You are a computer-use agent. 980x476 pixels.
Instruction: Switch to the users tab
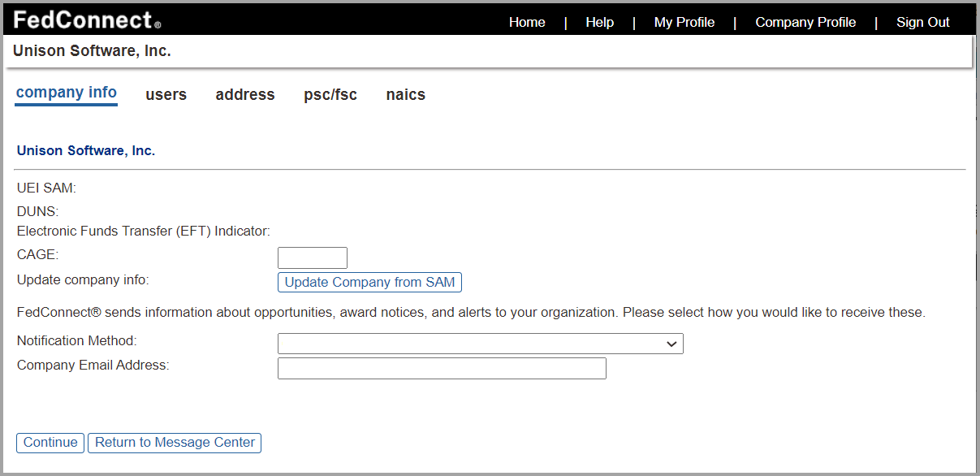tap(166, 95)
